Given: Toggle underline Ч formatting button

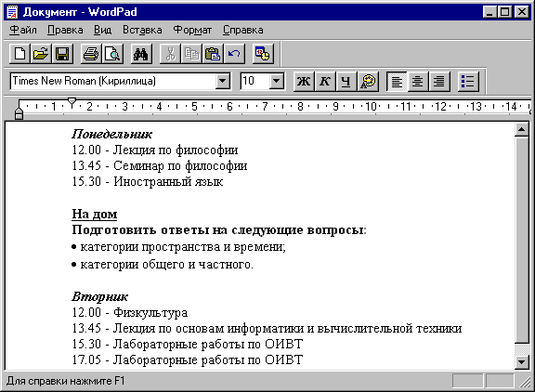Looking at the screenshot, I should point(346,82).
